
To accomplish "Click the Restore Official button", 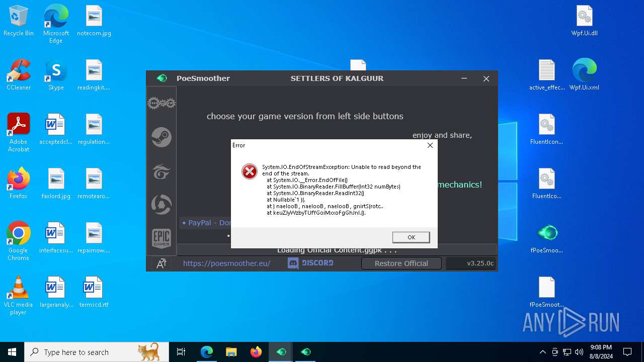I will click(x=401, y=263).
